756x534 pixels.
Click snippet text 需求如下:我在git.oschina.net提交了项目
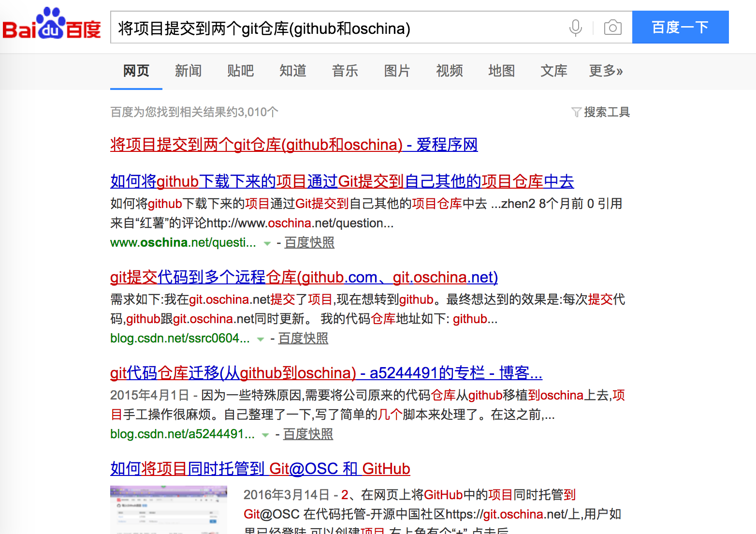pos(221,299)
